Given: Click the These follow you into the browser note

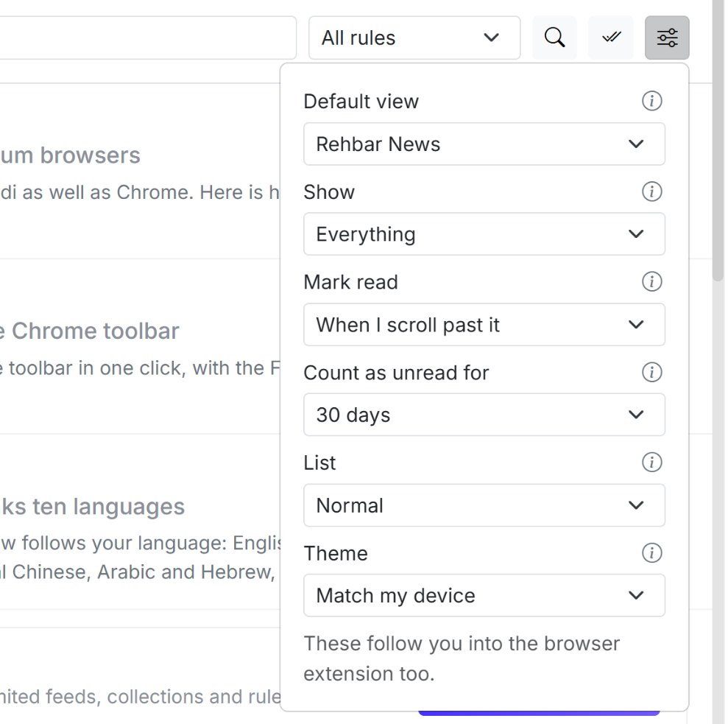Looking at the screenshot, I should point(462,658).
